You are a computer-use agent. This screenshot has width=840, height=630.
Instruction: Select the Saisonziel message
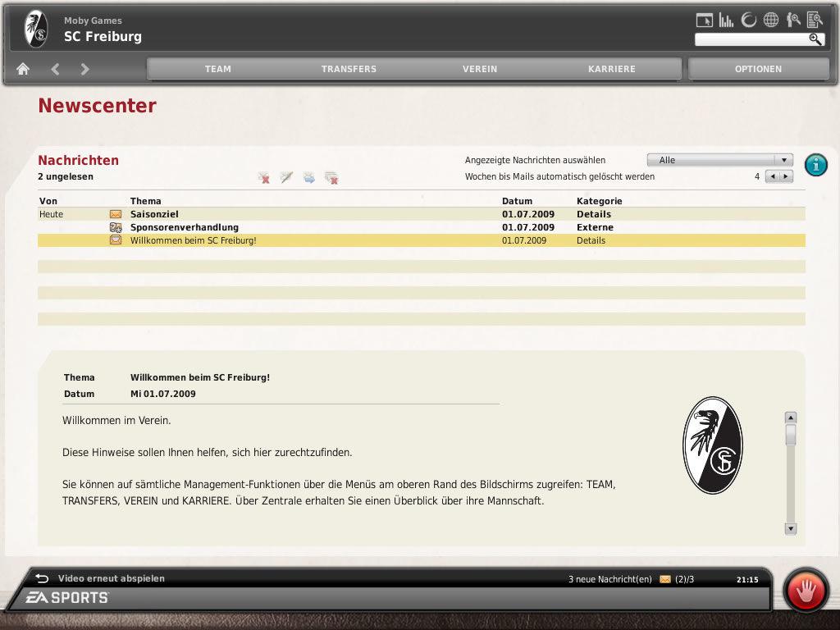[x=421, y=214]
